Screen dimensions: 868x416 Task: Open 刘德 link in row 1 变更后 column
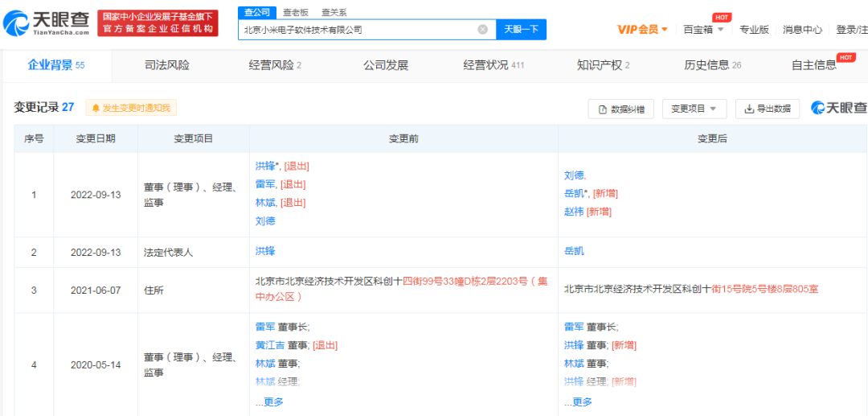click(574, 175)
